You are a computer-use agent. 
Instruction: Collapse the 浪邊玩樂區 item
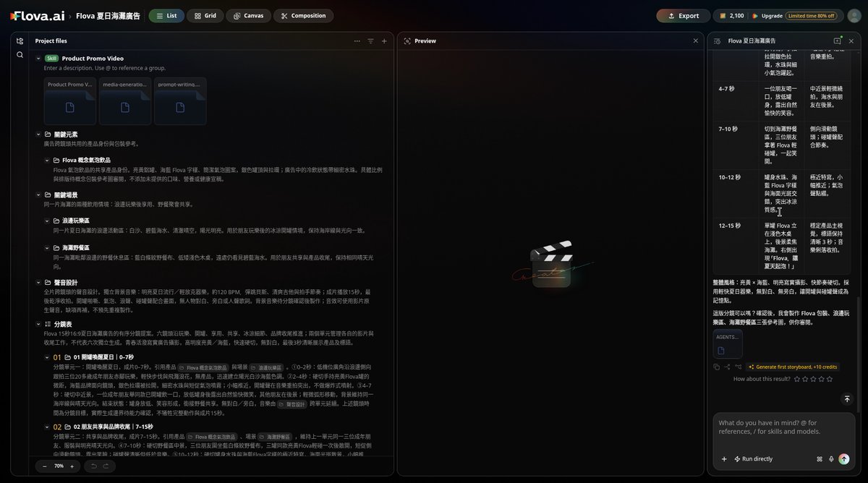pyautogui.click(x=47, y=221)
